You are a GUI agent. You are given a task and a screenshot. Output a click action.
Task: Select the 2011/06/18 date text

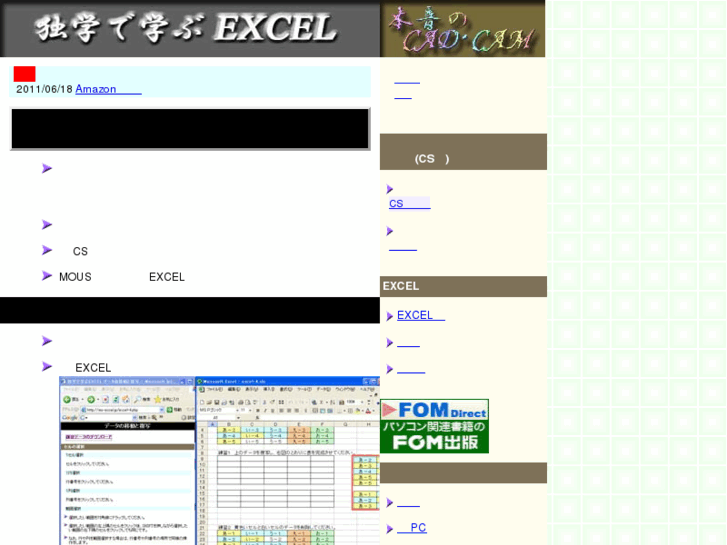coord(45,89)
